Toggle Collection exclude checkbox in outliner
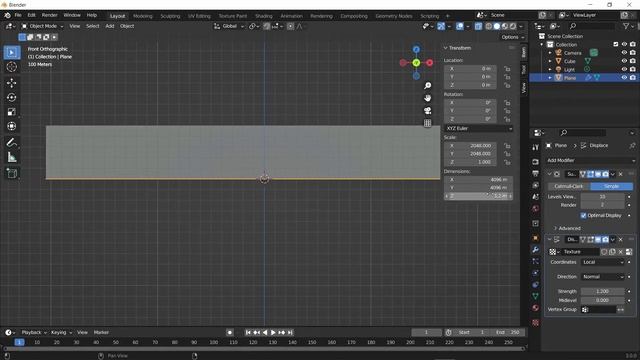 (x=616, y=44)
